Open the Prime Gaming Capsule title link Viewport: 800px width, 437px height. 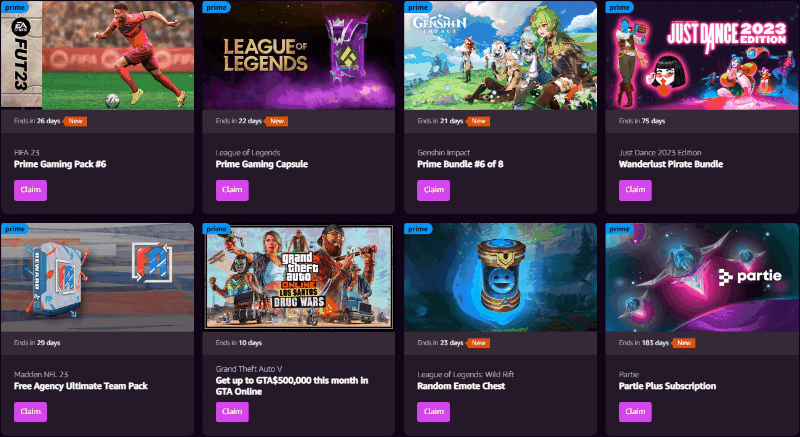tap(262, 164)
